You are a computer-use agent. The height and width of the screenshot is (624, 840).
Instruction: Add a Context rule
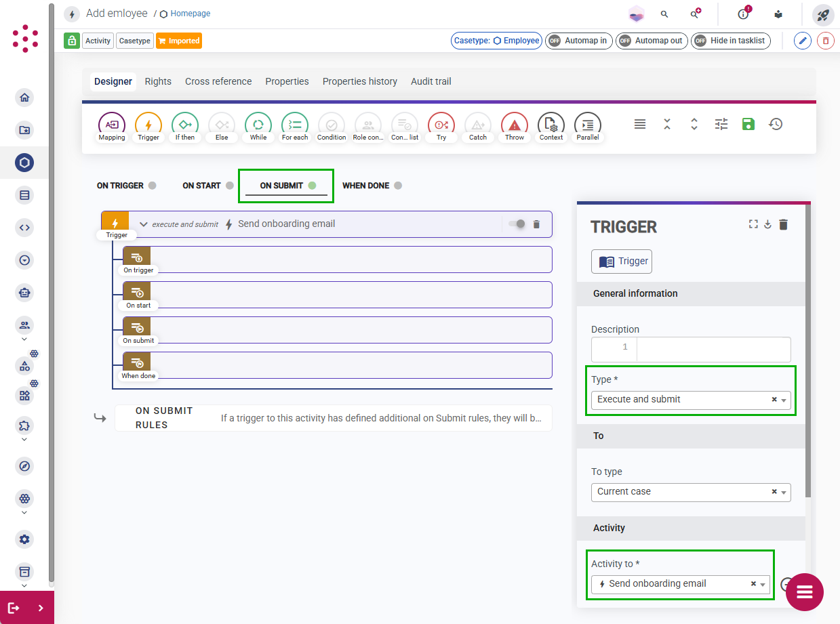click(x=551, y=126)
